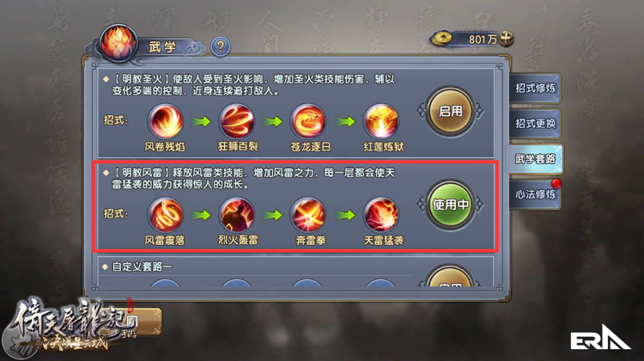The height and width of the screenshot is (361, 644).
Task: Enable the 明教圣火 skill set with 启用
Action: tap(451, 112)
